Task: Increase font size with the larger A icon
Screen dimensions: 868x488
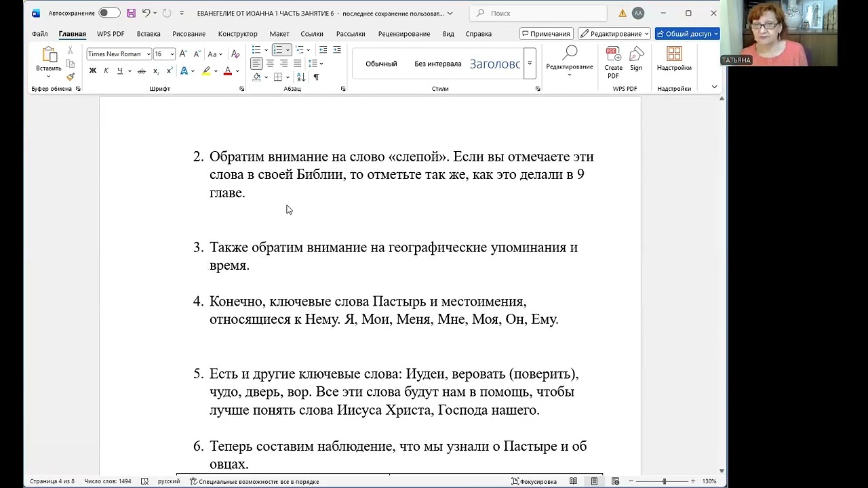Action: coord(184,54)
